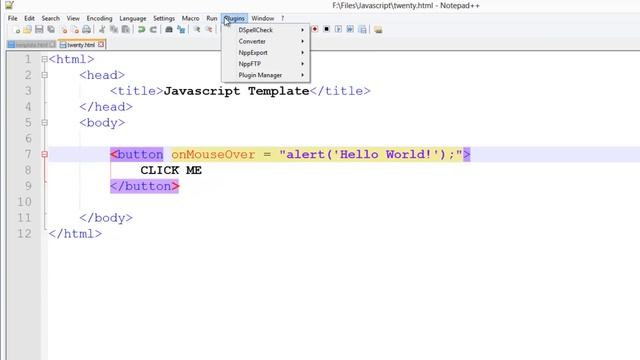Switch to the inactive first document tab
The image size is (640, 360).
[x=31, y=44]
